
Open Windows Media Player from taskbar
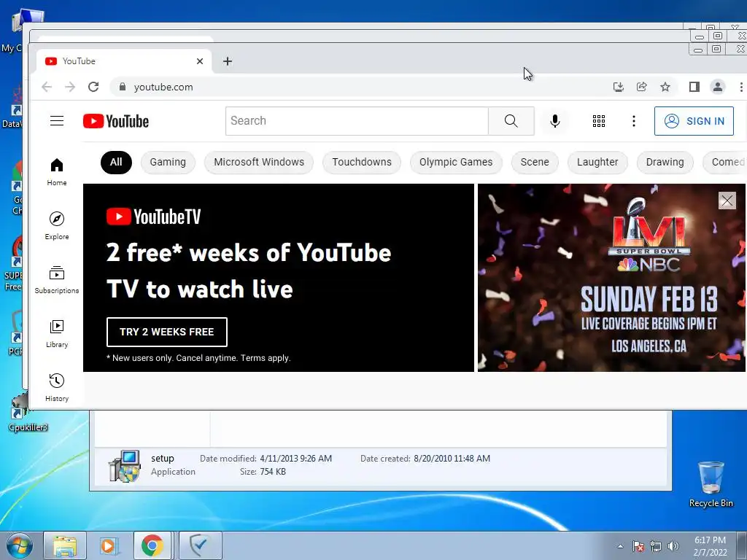coord(109,545)
